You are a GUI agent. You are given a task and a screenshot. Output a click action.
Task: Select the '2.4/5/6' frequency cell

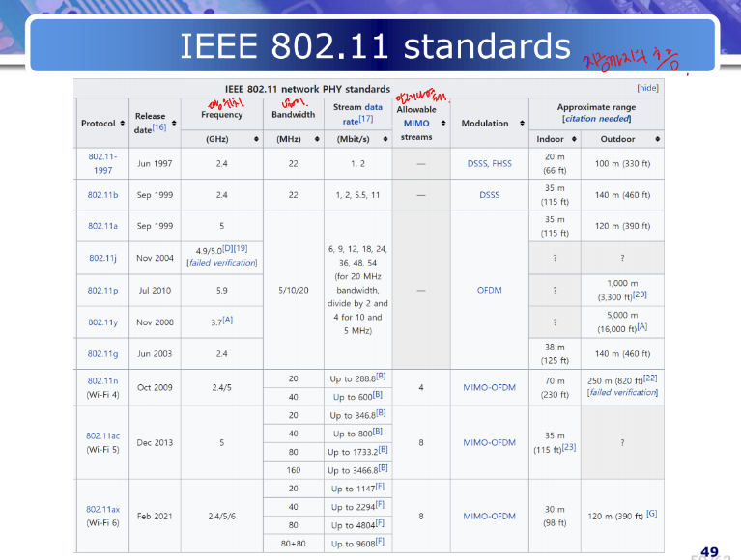(221, 517)
